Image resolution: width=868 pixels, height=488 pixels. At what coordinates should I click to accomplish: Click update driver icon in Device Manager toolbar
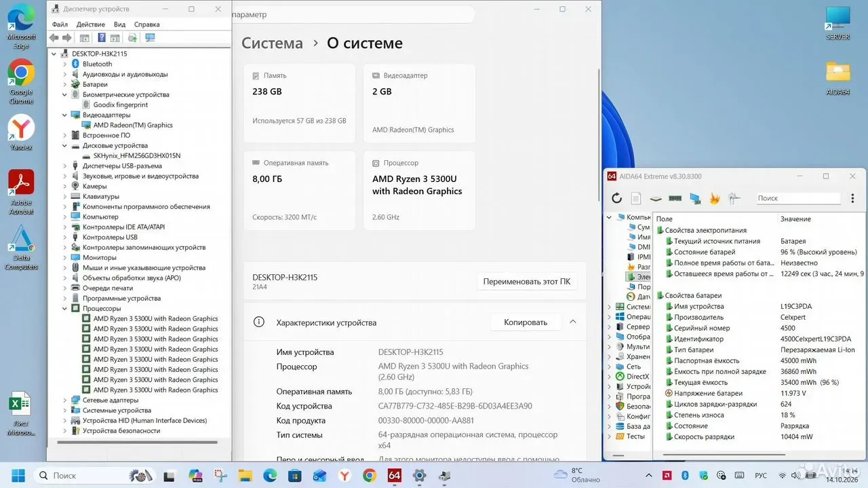[x=133, y=38]
